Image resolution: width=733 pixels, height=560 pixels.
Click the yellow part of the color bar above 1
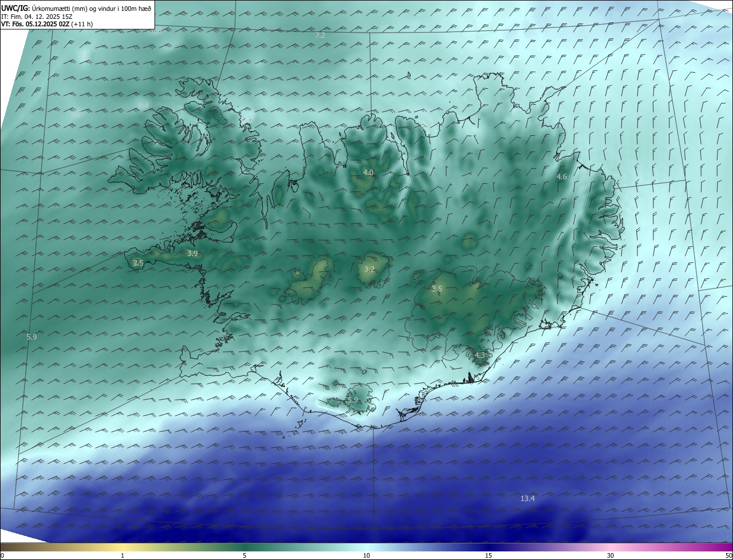pos(123,547)
